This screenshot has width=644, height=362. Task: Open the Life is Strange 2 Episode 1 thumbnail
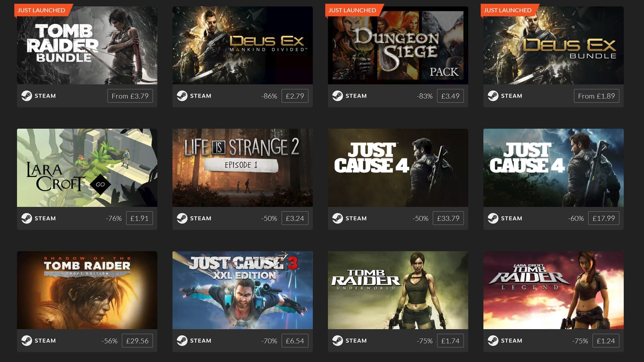[x=243, y=168]
